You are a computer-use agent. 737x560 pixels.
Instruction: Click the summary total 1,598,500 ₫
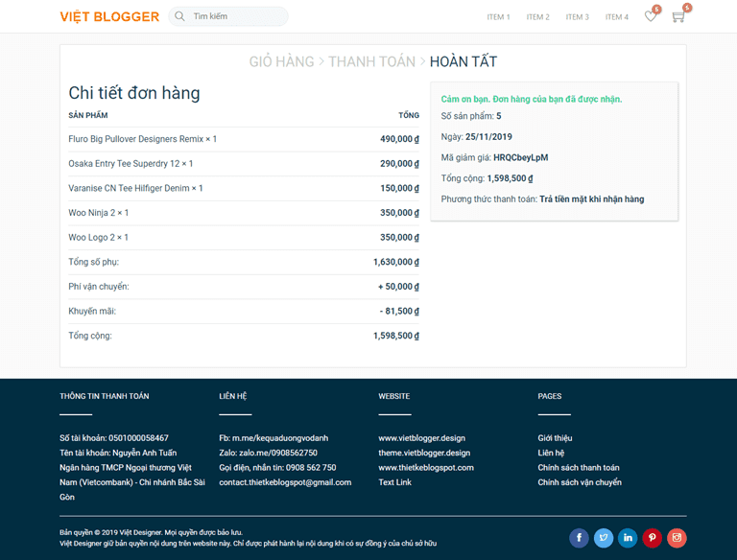coord(510,178)
